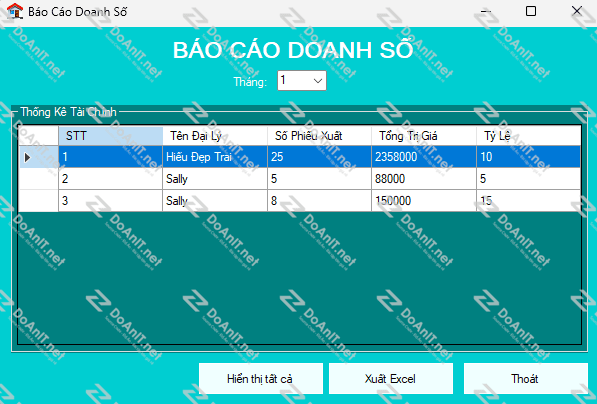Sort by the STT column header

[x=110, y=136]
